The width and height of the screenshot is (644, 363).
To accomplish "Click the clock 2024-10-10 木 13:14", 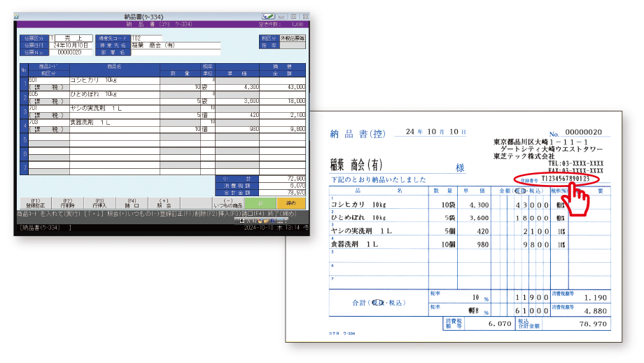I will coord(273,228).
